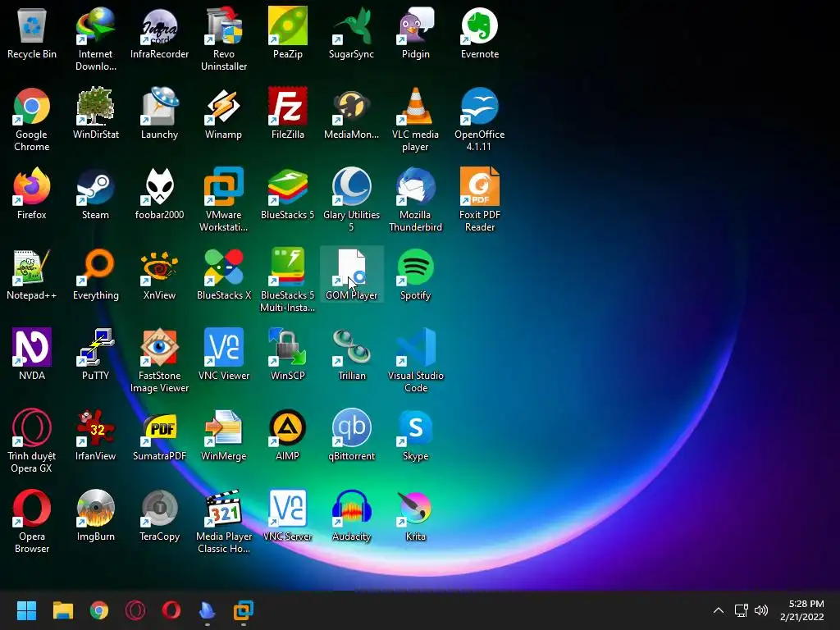Click the InfraRecorder desktop shortcut

pyautogui.click(x=160, y=25)
